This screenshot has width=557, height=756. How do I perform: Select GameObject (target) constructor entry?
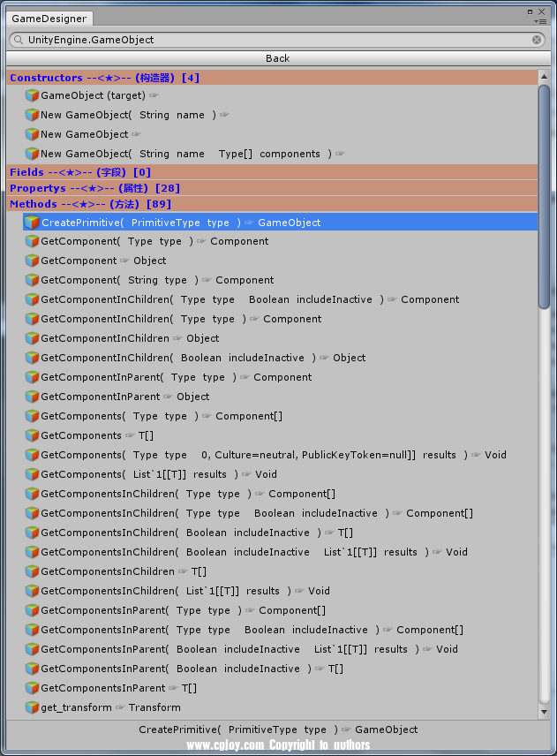[281, 95]
